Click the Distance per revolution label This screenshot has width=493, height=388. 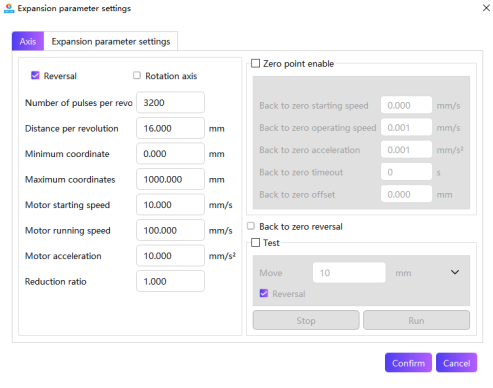(x=72, y=129)
